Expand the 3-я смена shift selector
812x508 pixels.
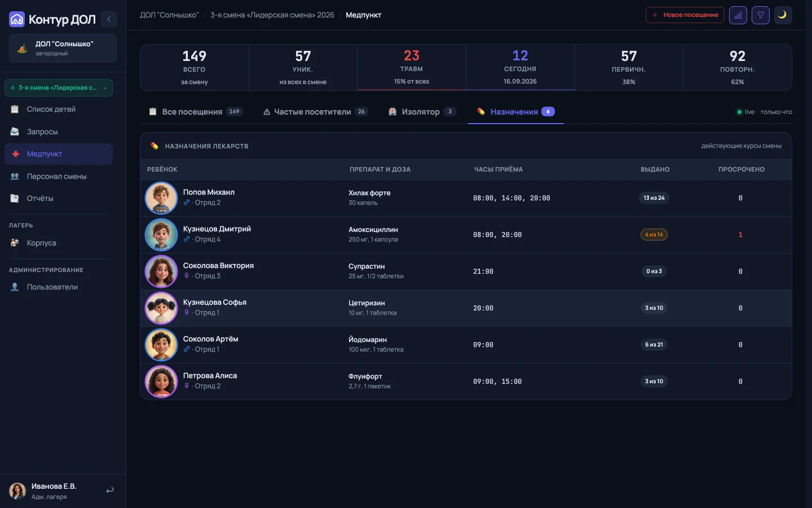(x=59, y=87)
